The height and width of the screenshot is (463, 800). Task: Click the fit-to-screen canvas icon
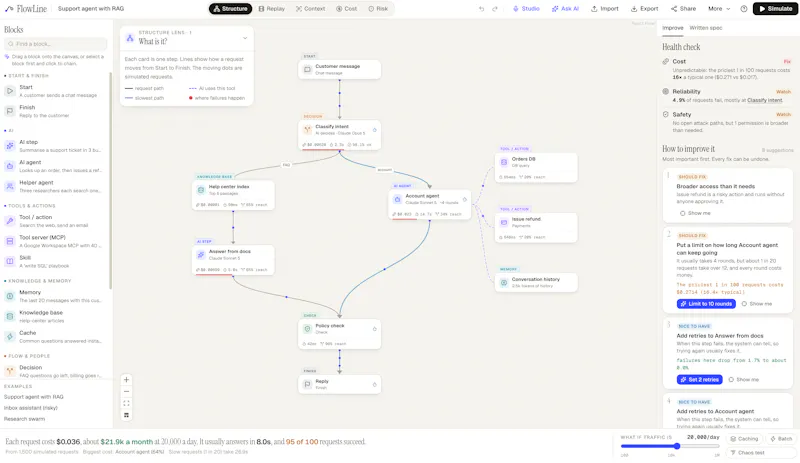tap(127, 403)
